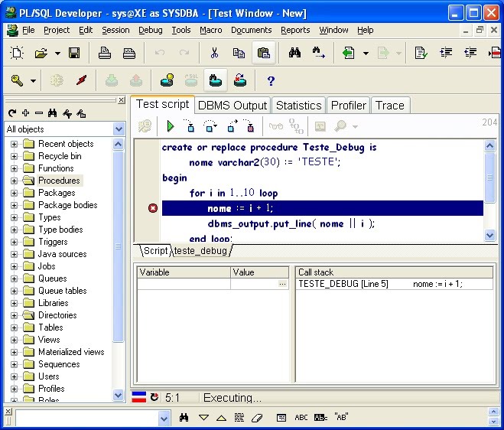Toggle breakpoint on nome := i + 1 line
The width and height of the screenshot is (504, 430).
point(153,208)
